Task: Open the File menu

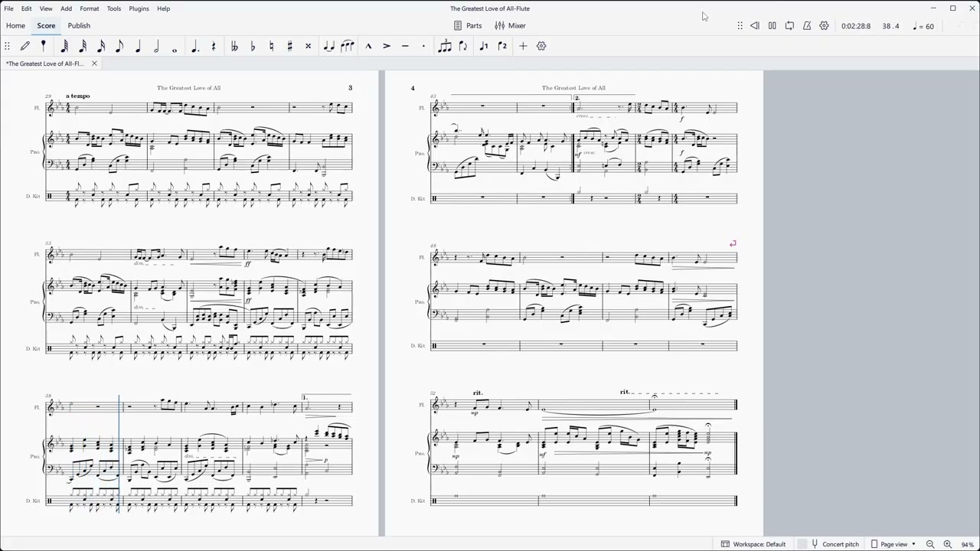Action: click(8, 8)
